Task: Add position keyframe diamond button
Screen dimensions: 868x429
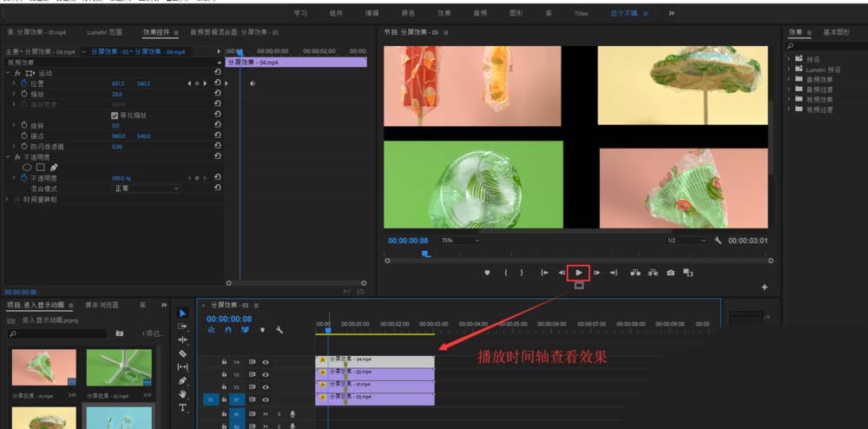Action: (197, 83)
